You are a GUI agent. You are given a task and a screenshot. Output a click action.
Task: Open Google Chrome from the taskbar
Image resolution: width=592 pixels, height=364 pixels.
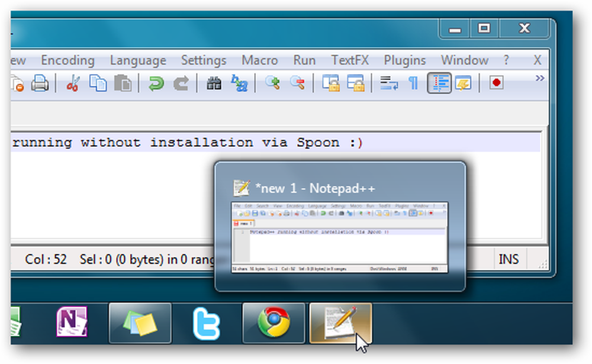tap(274, 323)
